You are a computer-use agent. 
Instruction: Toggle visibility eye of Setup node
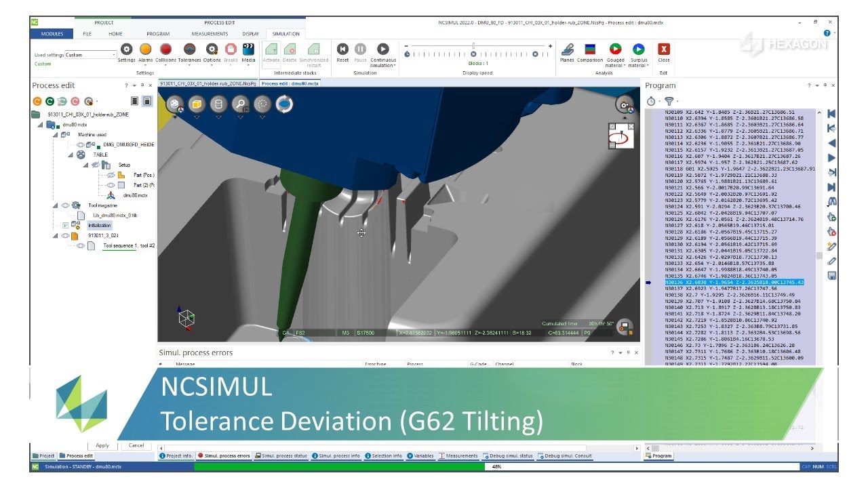click(x=96, y=165)
